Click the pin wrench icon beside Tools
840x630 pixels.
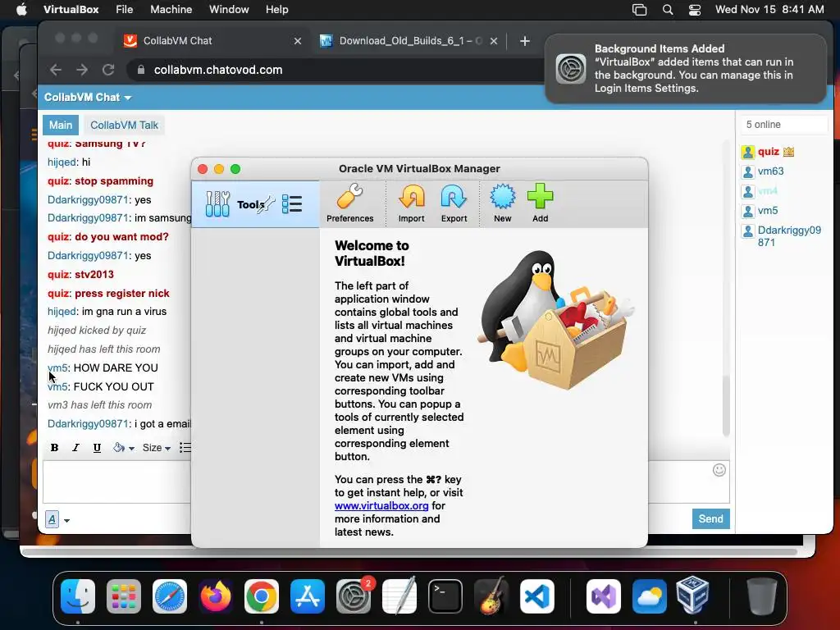click(x=267, y=204)
